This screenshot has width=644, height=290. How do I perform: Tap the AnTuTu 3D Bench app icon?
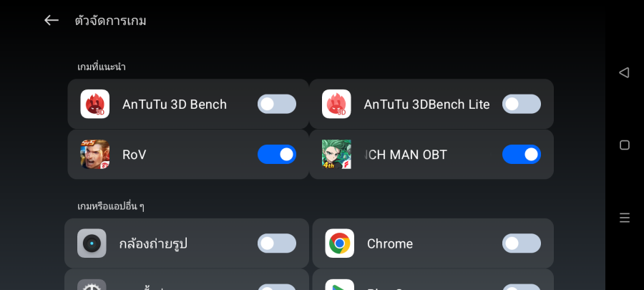(x=95, y=104)
